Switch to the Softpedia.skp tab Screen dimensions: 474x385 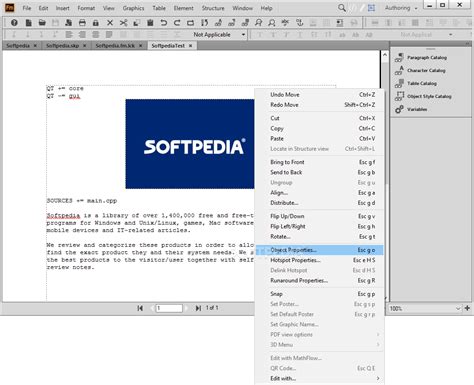click(x=63, y=46)
